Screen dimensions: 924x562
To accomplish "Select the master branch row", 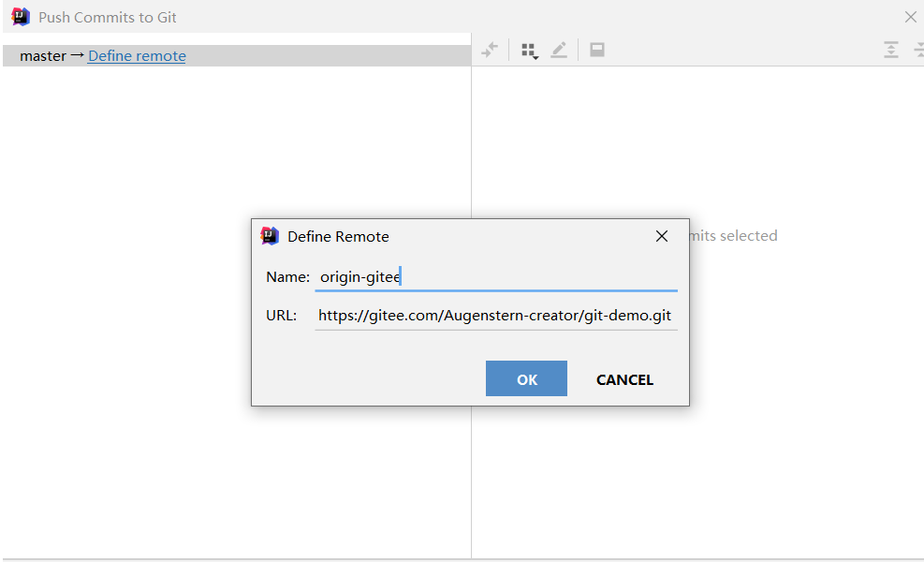I will (237, 56).
